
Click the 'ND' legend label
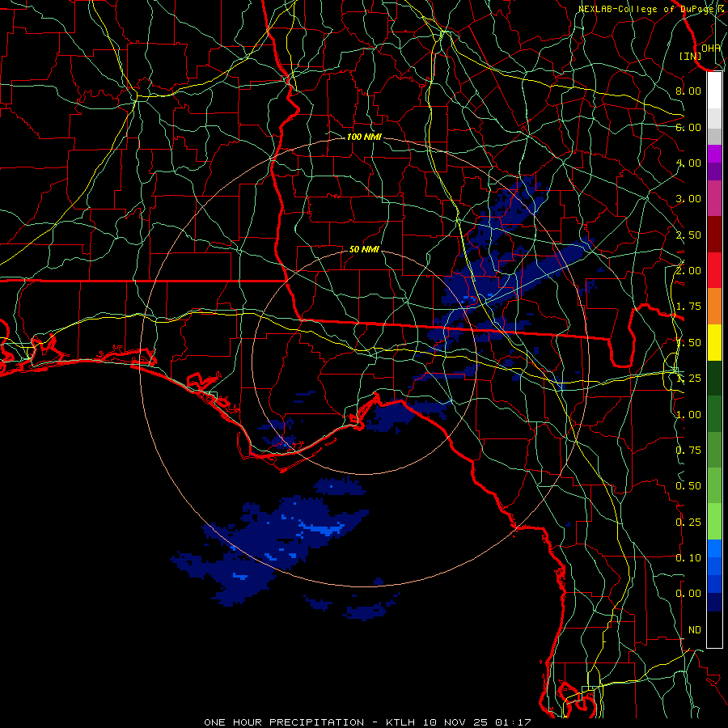pyautogui.click(x=695, y=630)
